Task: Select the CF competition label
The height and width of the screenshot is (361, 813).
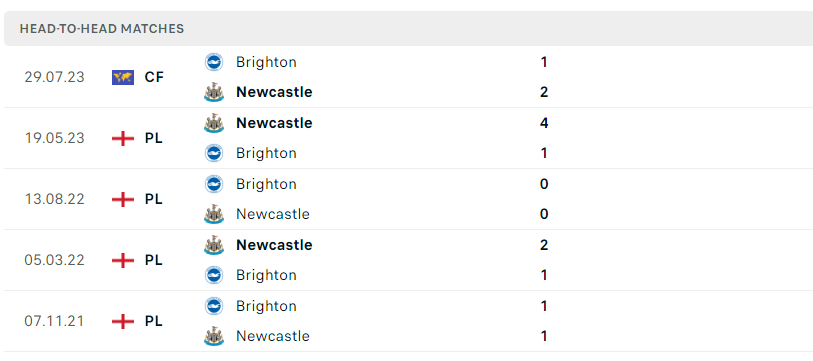Action: (x=154, y=77)
